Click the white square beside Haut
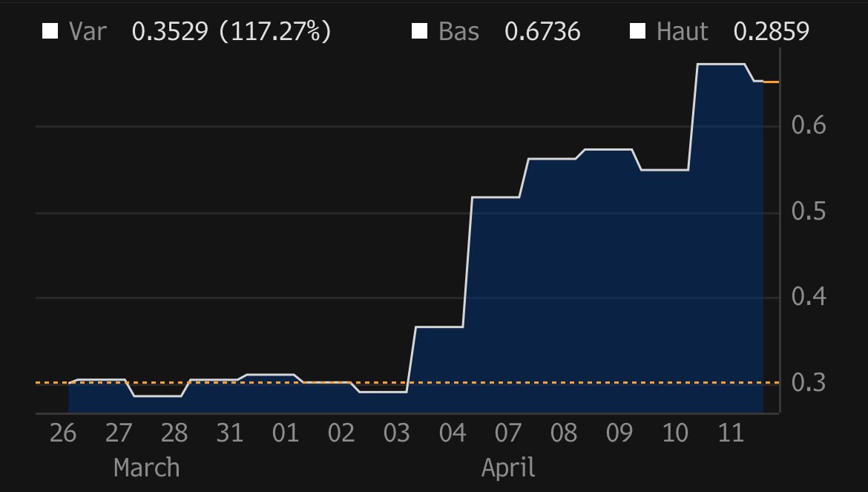 point(638,31)
